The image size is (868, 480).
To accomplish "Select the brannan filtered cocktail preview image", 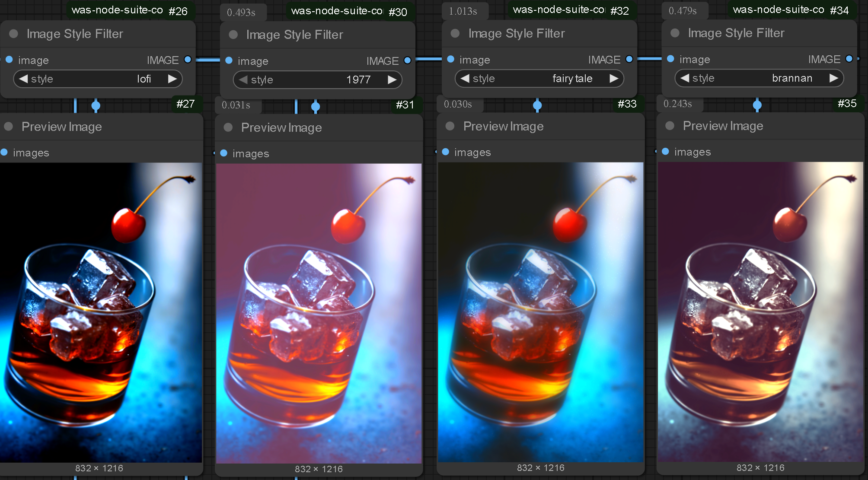I will click(760, 312).
